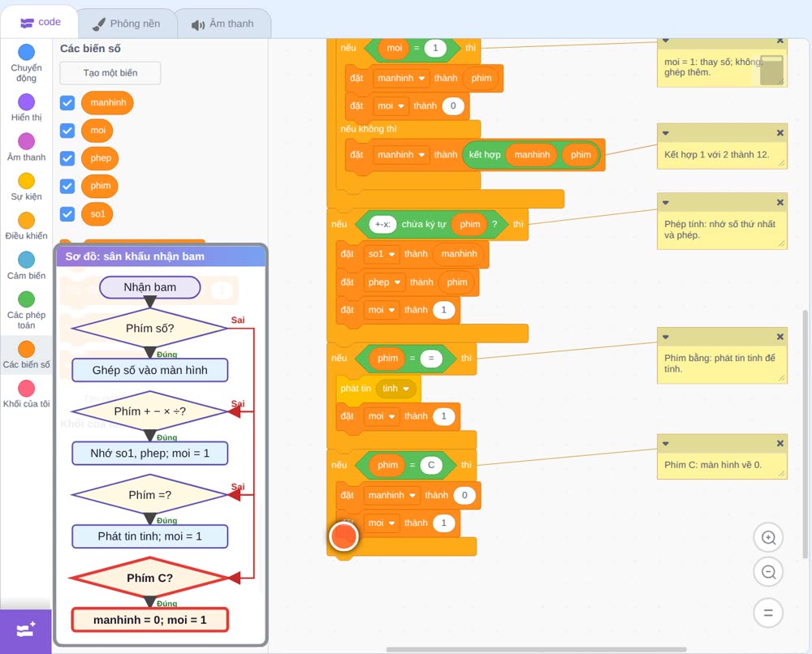812x654 pixels.
Task: Click the value 0 in 'đặt manhinh thành' block
Action: click(464, 495)
